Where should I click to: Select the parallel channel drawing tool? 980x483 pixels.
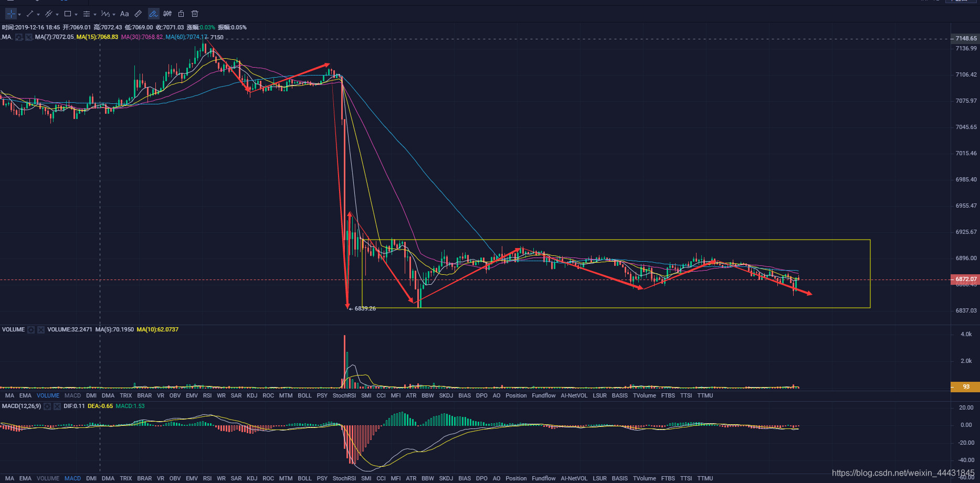[48, 14]
